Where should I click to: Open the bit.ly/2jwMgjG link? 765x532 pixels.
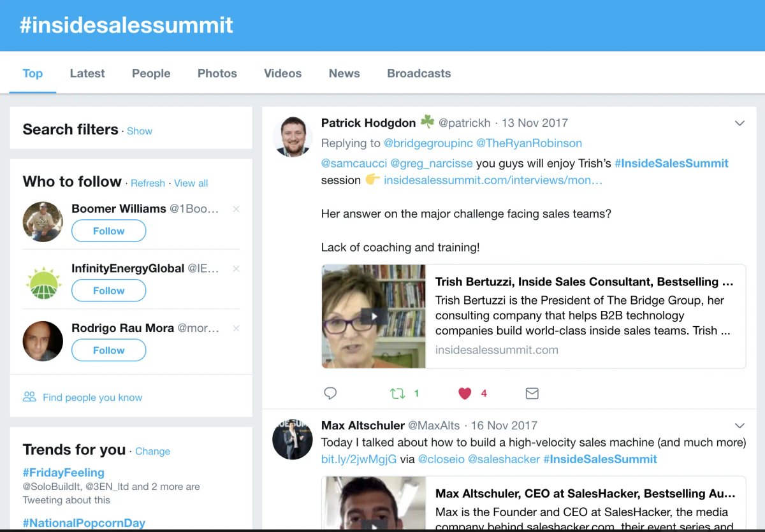(359, 459)
